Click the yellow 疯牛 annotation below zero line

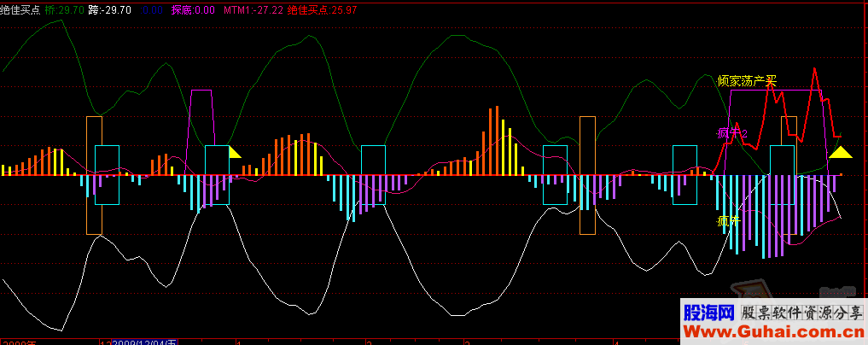(x=729, y=221)
